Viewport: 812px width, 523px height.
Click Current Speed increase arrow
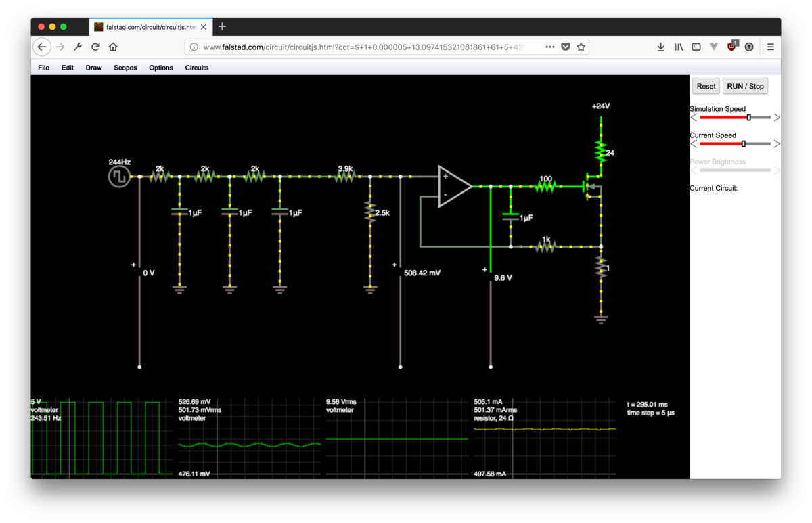(777, 143)
